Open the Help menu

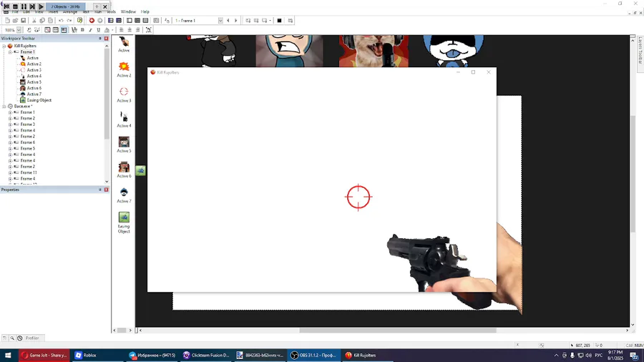145,12
